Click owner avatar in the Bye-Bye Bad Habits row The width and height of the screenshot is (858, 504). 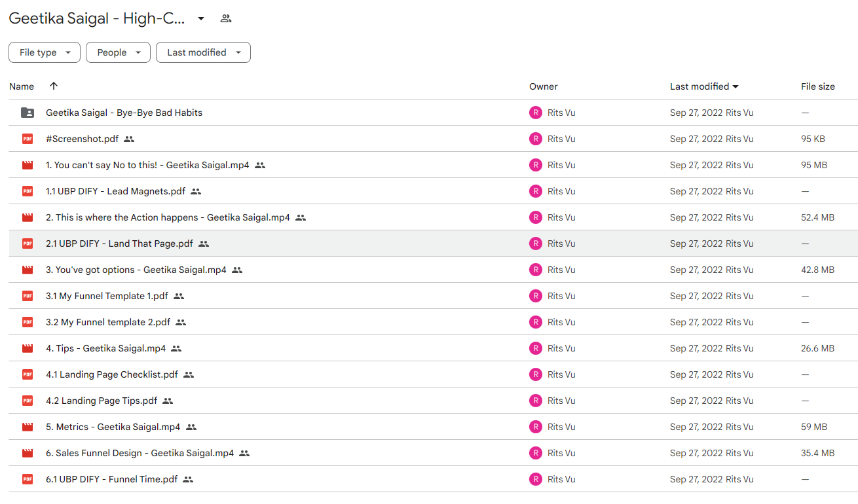click(536, 113)
